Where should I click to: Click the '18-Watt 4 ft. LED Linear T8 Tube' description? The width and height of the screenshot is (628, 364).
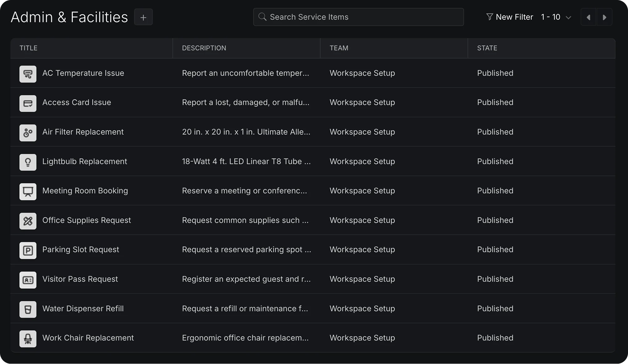tap(246, 162)
